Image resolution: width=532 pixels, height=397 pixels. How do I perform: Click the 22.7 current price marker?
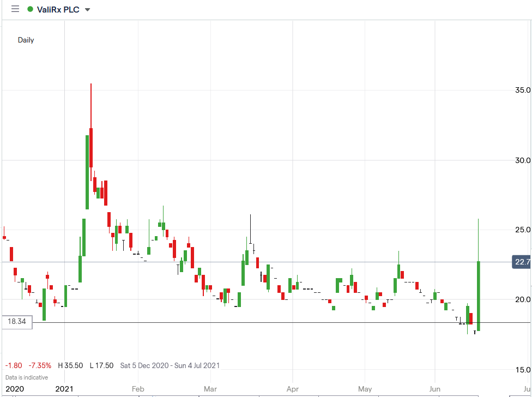[x=522, y=262]
